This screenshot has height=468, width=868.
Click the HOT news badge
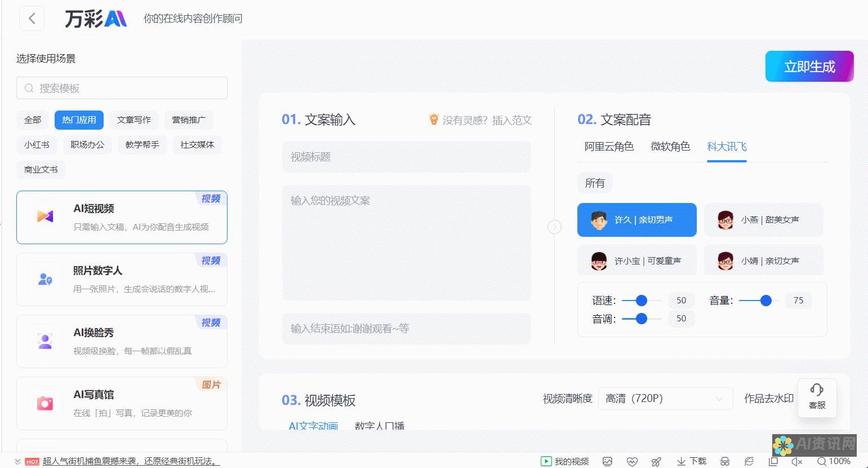click(32, 461)
